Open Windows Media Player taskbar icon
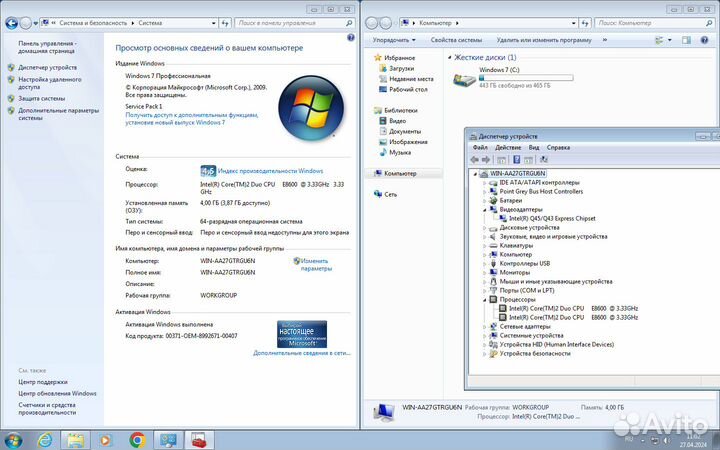 [105, 440]
